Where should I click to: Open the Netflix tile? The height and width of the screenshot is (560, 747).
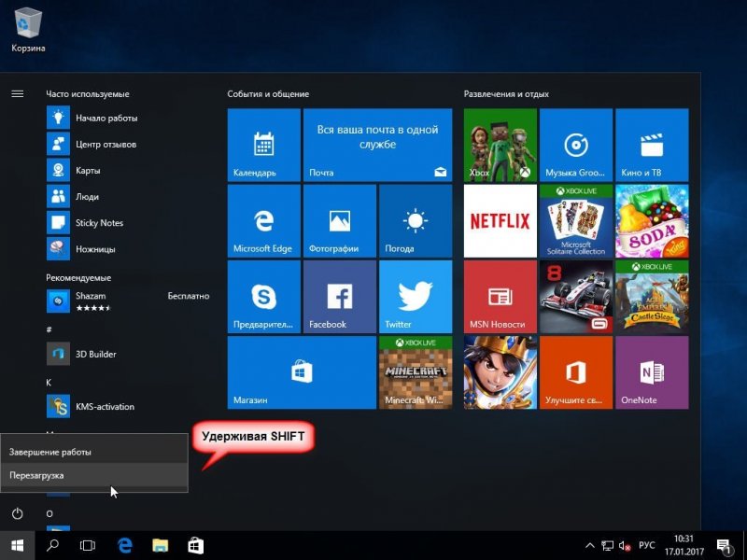click(500, 221)
